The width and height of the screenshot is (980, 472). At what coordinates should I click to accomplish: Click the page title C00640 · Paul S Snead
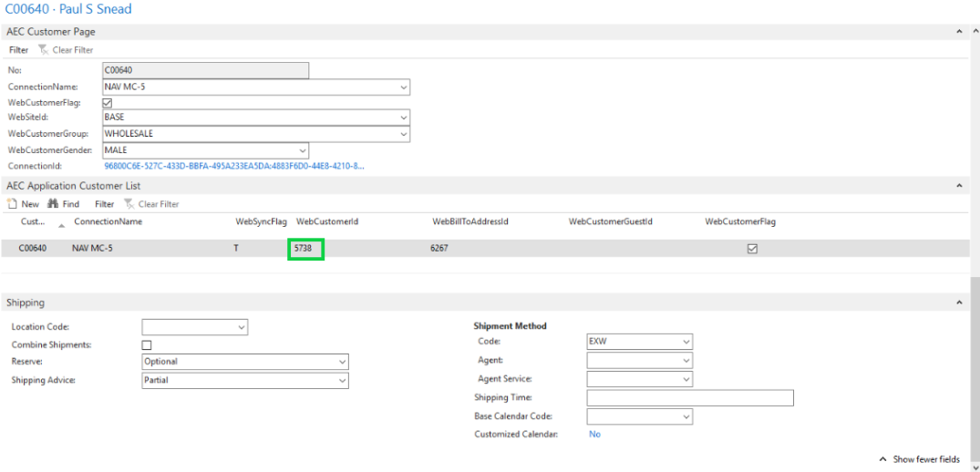point(68,9)
